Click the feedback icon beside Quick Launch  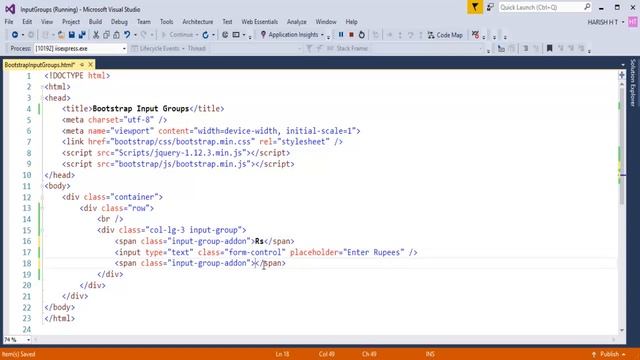(x=490, y=7)
